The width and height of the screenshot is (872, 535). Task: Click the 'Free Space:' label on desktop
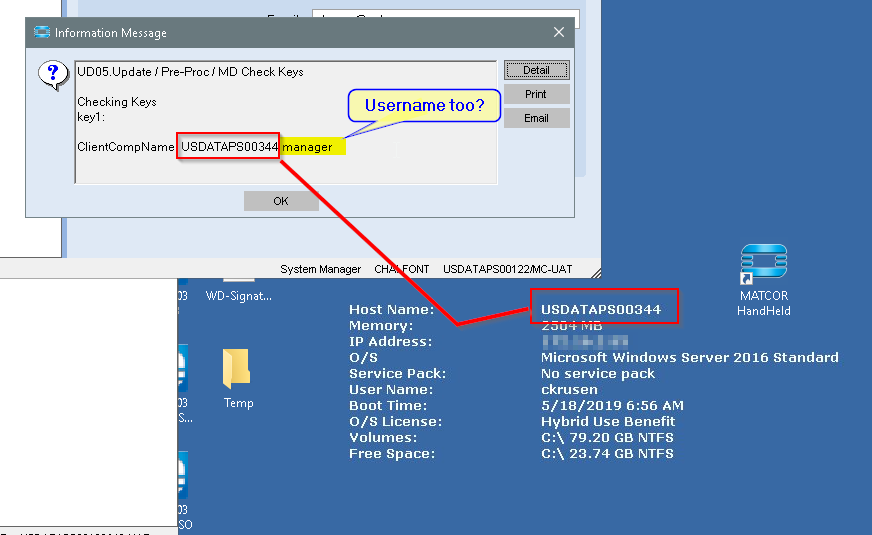392,454
